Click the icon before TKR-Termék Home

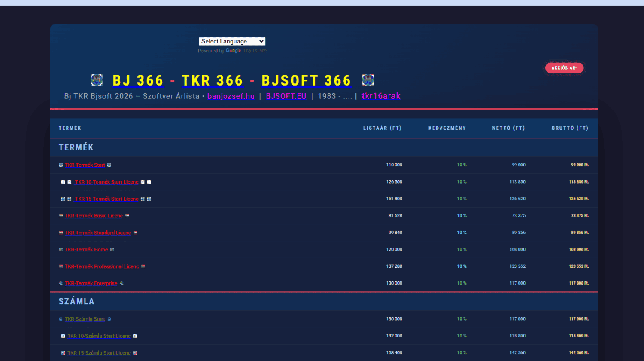[x=61, y=250]
